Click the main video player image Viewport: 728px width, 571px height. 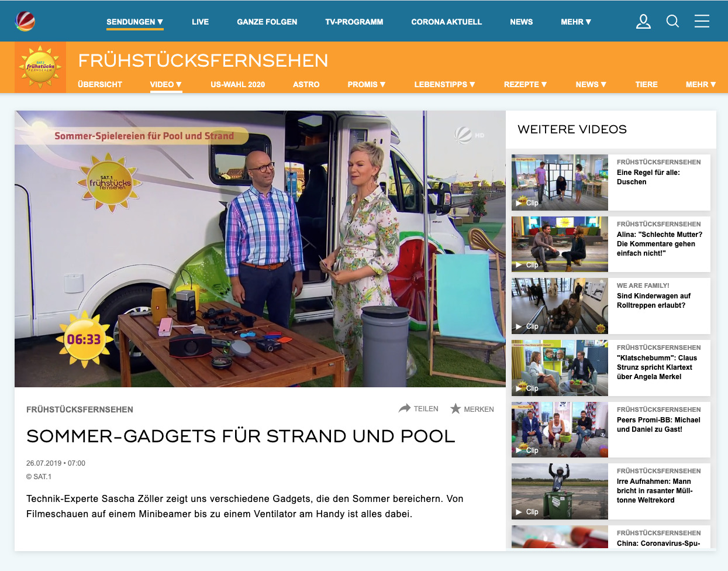[x=260, y=249]
